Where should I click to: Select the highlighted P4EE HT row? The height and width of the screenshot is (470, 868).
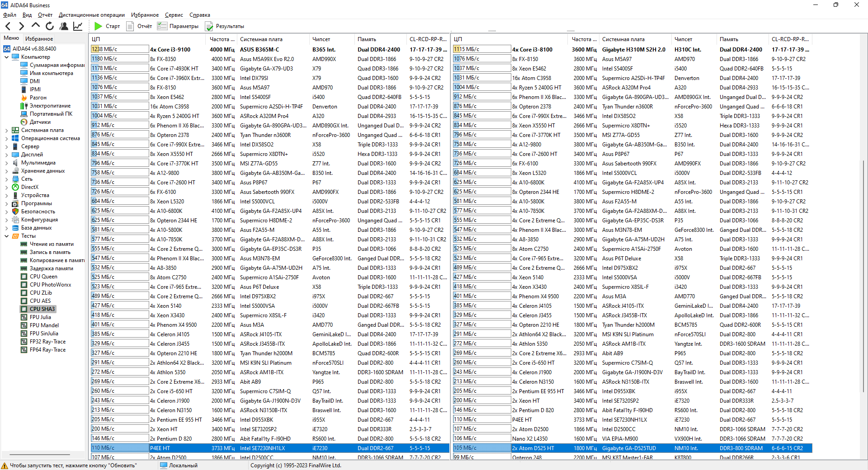pos(270,448)
